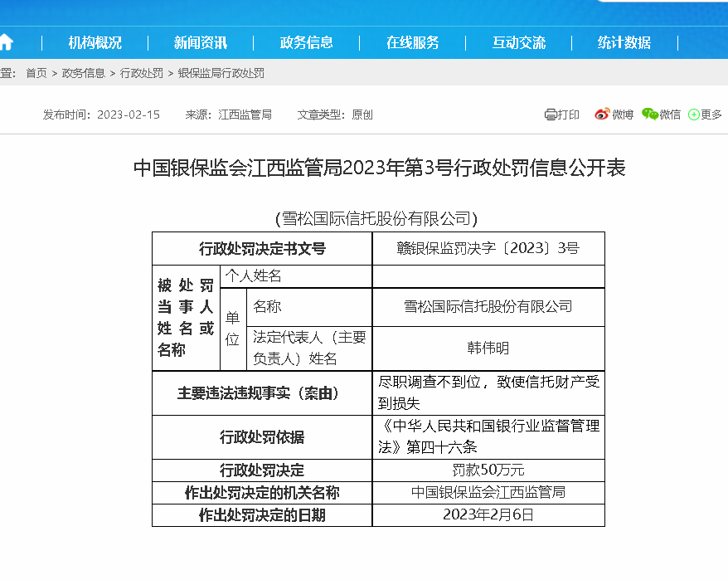The image size is (728, 580).
Task: Click the 行政处罚 breadcrumb link
Action: (142, 73)
